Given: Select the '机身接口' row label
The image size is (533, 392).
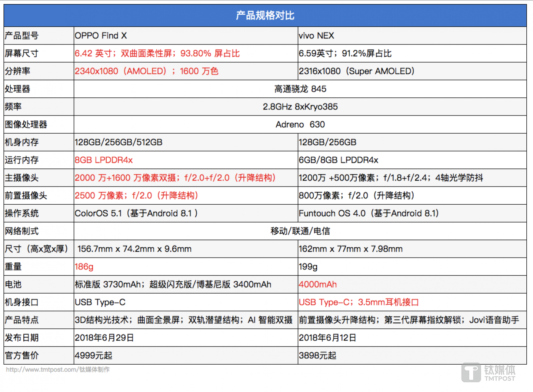Looking at the screenshot, I should pos(21,302).
